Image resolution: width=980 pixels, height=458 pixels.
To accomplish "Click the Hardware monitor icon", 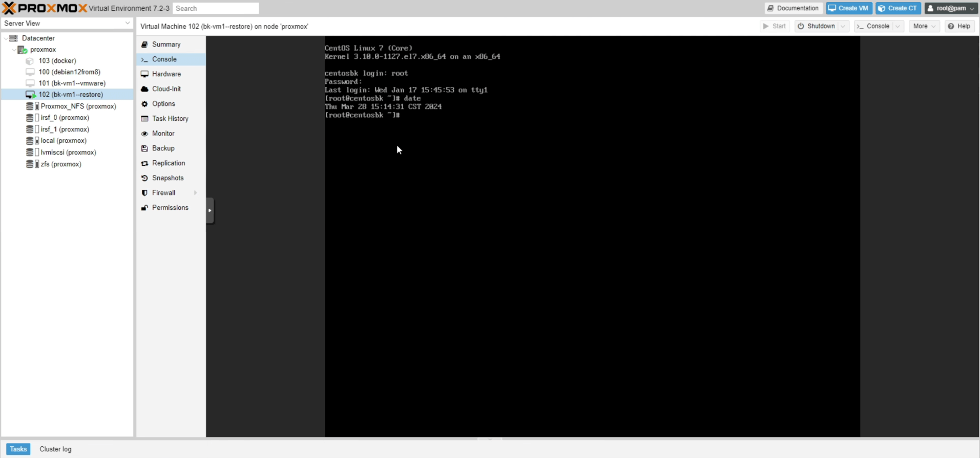I will point(144,74).
